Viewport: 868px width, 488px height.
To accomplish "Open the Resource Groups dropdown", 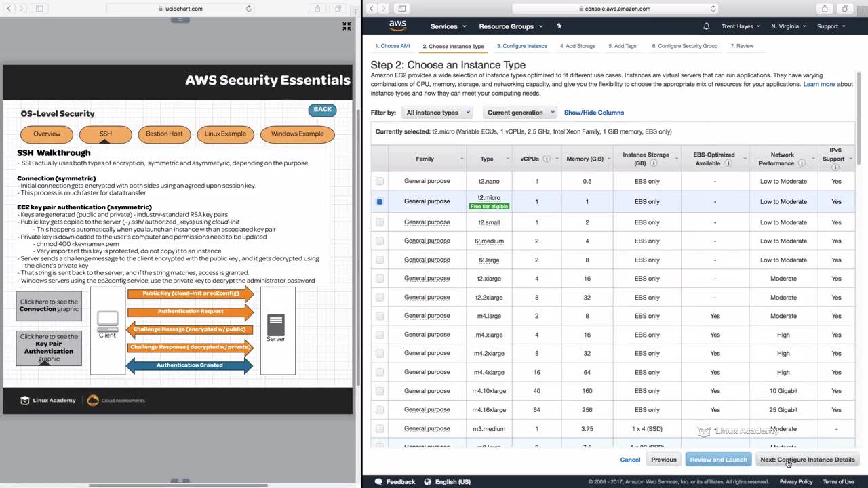I will coord(511,26).
